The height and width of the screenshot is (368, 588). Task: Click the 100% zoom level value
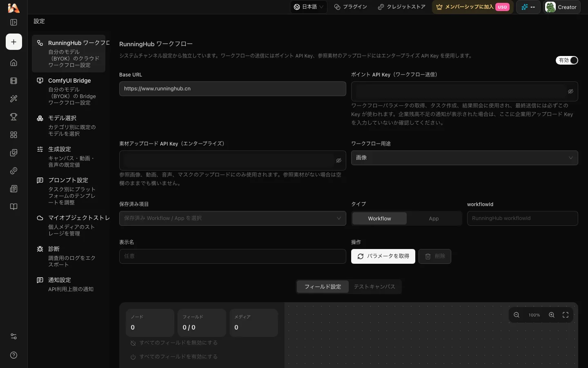pos(534,315)
